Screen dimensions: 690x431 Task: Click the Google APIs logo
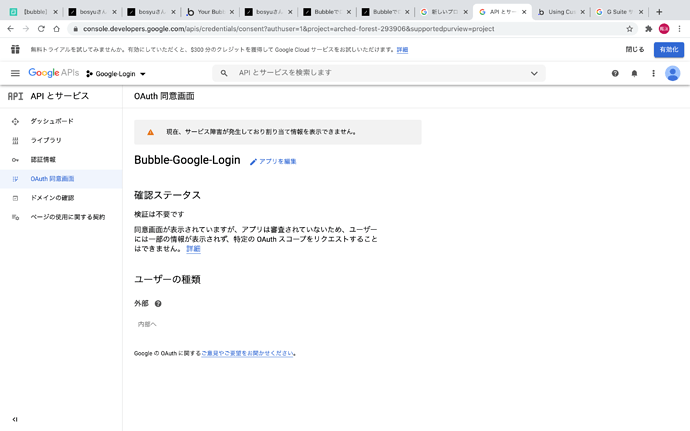click(54, 73)
